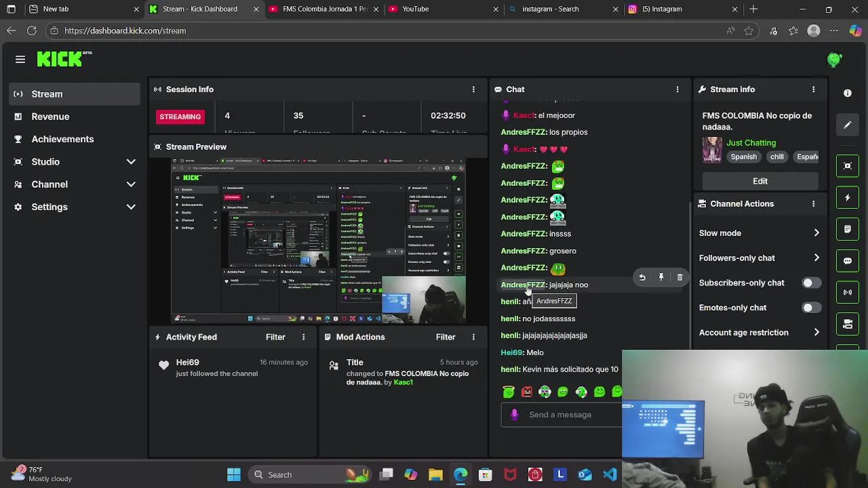
Task: Open Visual Studio Code from taskbar
Action: (x=610, y=474)
